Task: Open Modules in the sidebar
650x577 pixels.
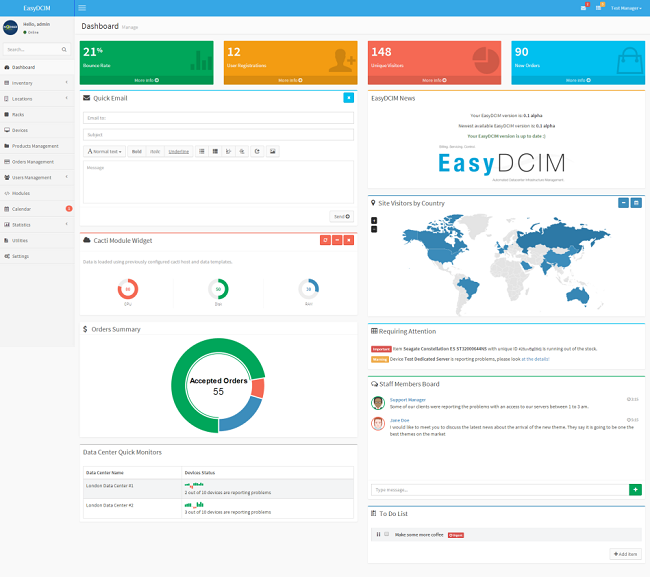Action: tap(37, 193)
